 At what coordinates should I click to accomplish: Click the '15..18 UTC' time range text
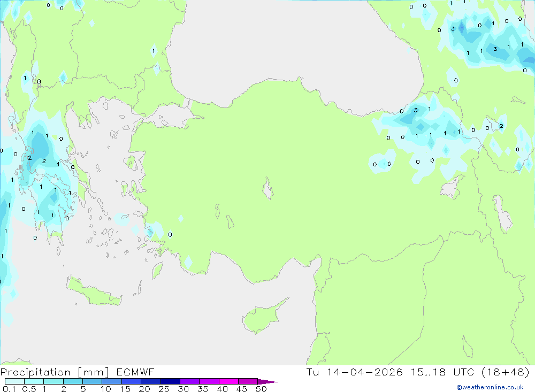[x=442, y=372]
